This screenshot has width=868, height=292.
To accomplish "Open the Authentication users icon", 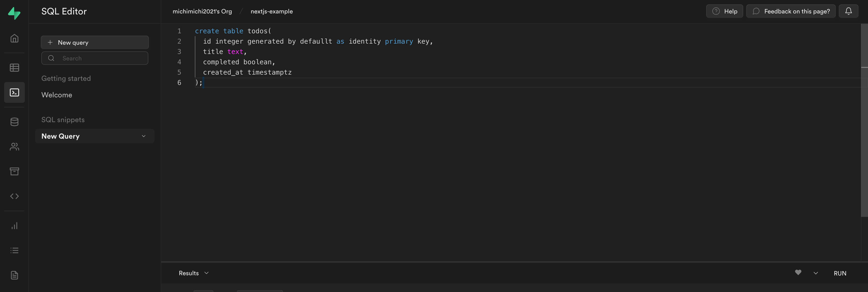I will 14,146.
